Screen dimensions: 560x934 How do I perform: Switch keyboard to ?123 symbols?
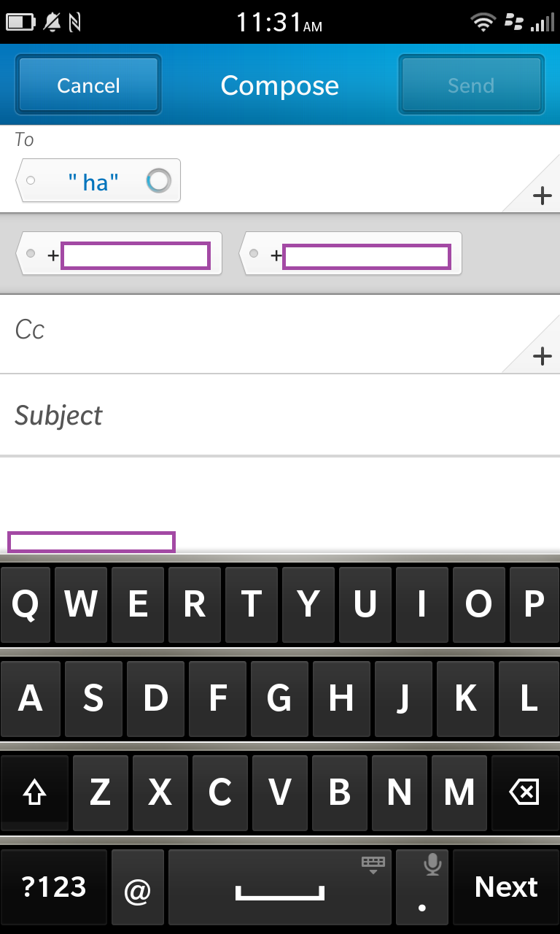[x=54, y=887]
